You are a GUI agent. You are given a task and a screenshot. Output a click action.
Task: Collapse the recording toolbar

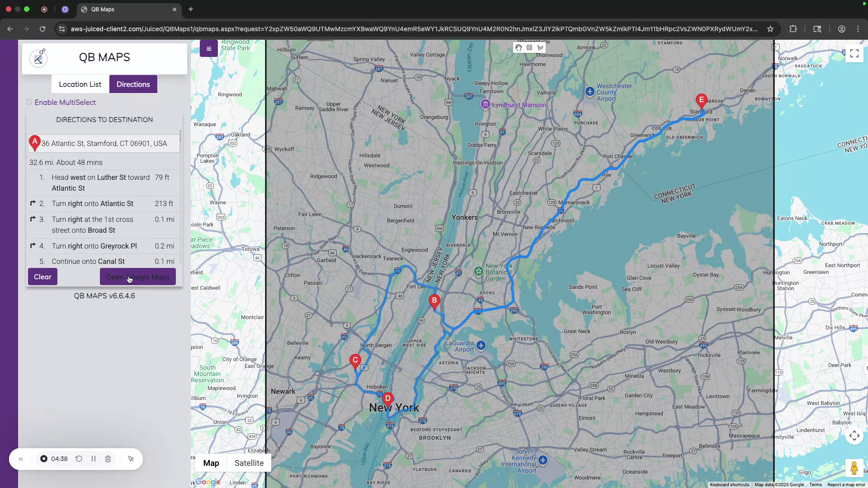[x=21, y=459]
